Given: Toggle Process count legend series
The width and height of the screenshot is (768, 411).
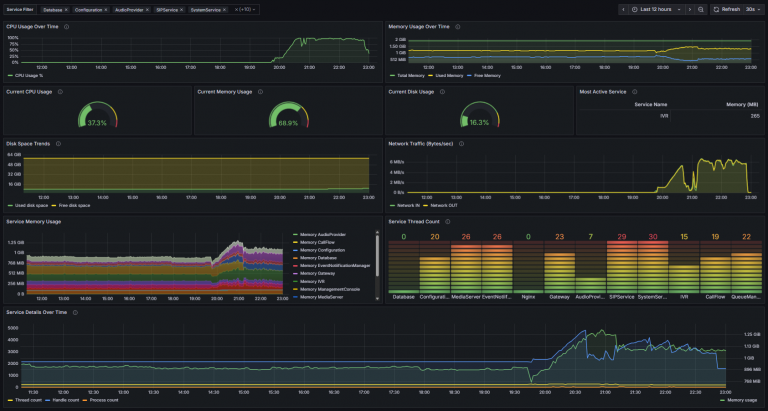Looking at the screenshot, I should click(100, 400).
